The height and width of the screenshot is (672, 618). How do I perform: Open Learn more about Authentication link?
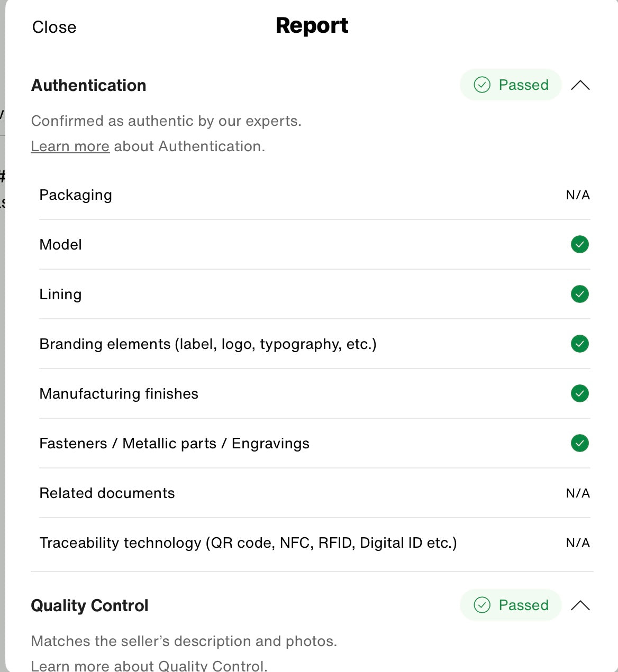tap(70, 146)
